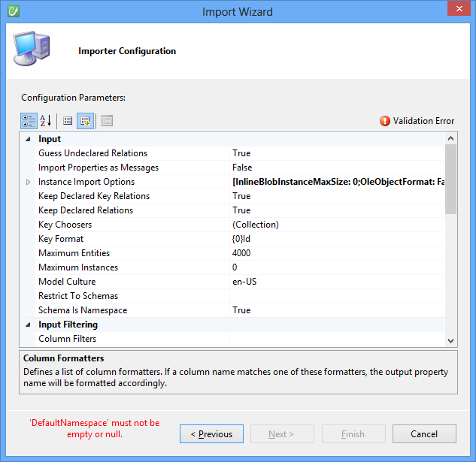Toggle the advanced properties icon
Image resolution: width=476 pixels, height=462 pixels.
84,121
